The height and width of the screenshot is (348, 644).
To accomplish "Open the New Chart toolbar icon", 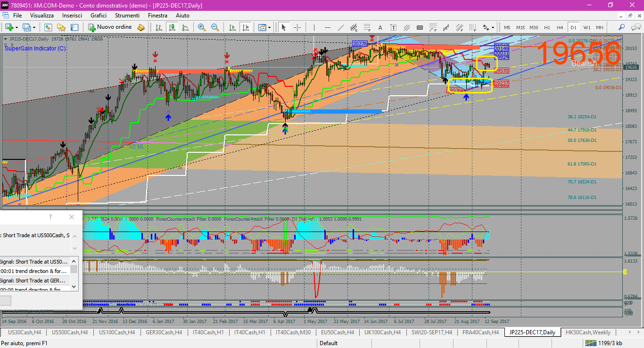I will [9, 27].
